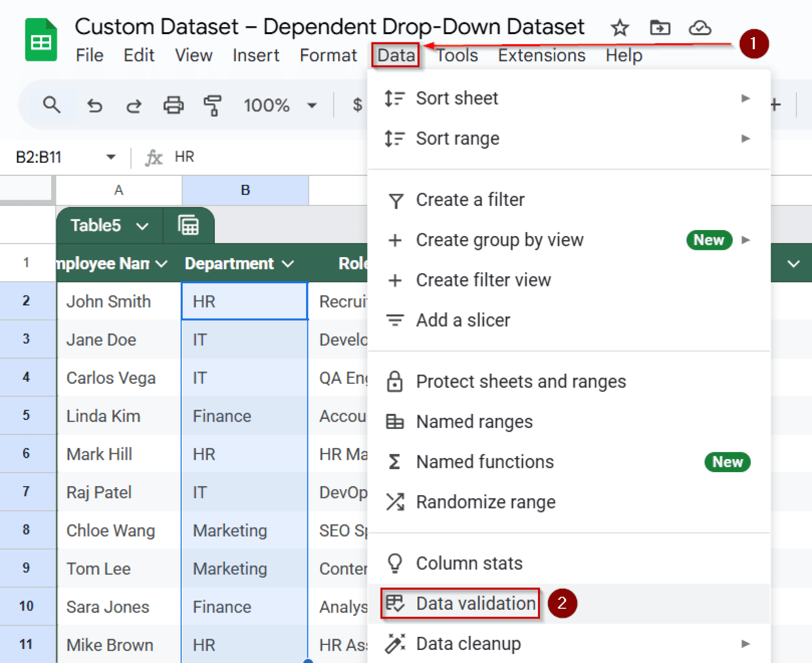Choose Create filter view
Image resolution: width=812 pixels, height=663 pixels.
click(483, 280)
